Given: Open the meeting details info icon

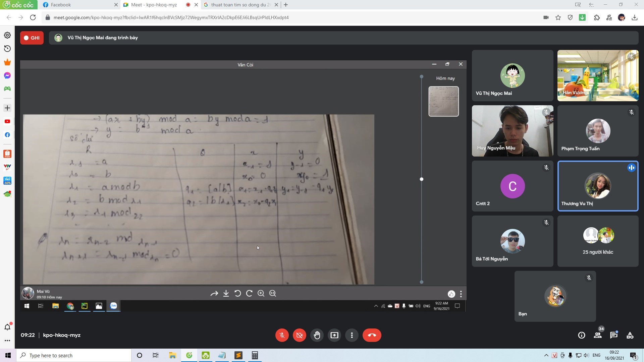Looking at the screenshot, I should 582,335.
